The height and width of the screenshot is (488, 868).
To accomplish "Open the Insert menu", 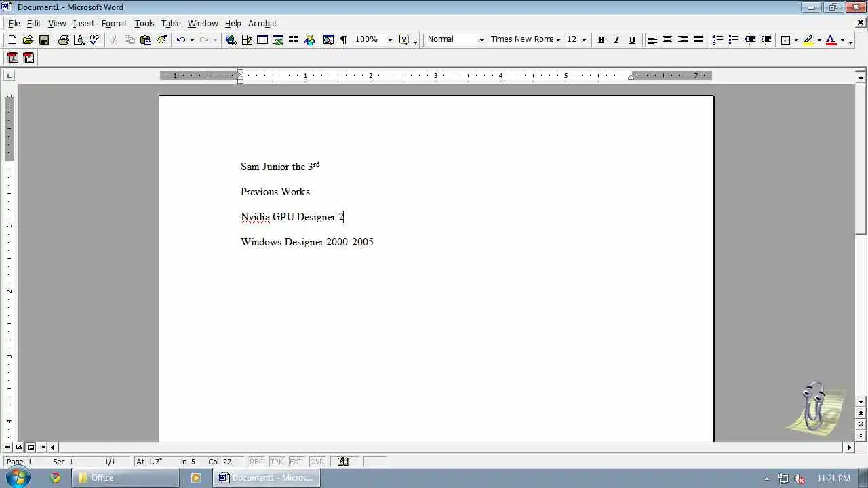I will [84, 23].
